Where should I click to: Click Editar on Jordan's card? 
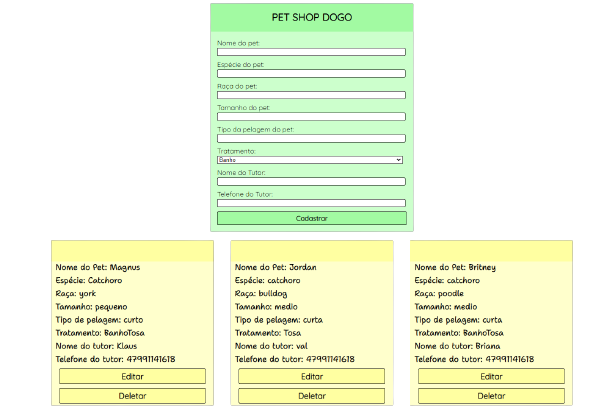coord(312,376)
